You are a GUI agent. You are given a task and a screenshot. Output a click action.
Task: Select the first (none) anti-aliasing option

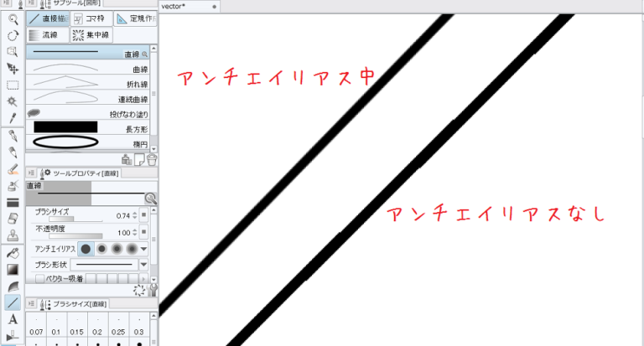pos(86,249)
